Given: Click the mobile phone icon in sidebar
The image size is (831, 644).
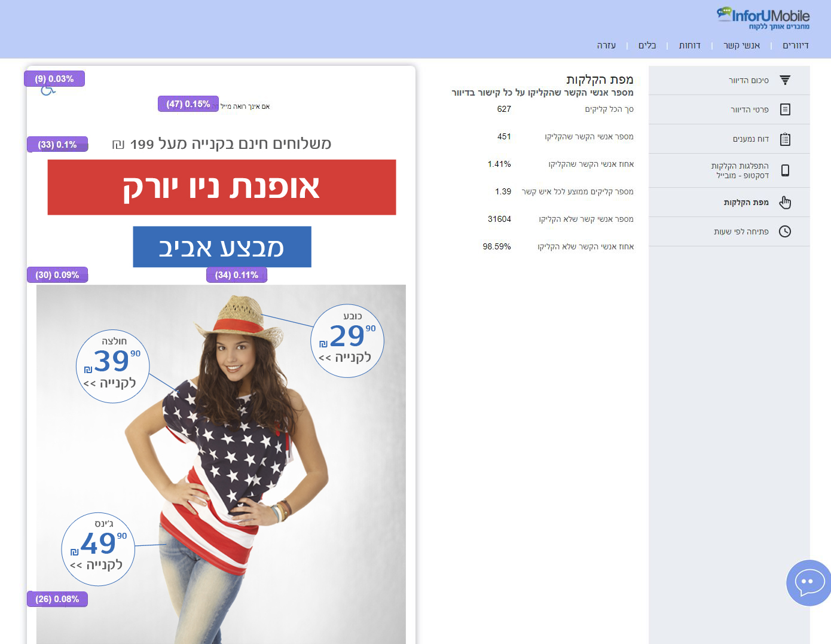Looking at the screenshot, I should [x=786, y=170].
